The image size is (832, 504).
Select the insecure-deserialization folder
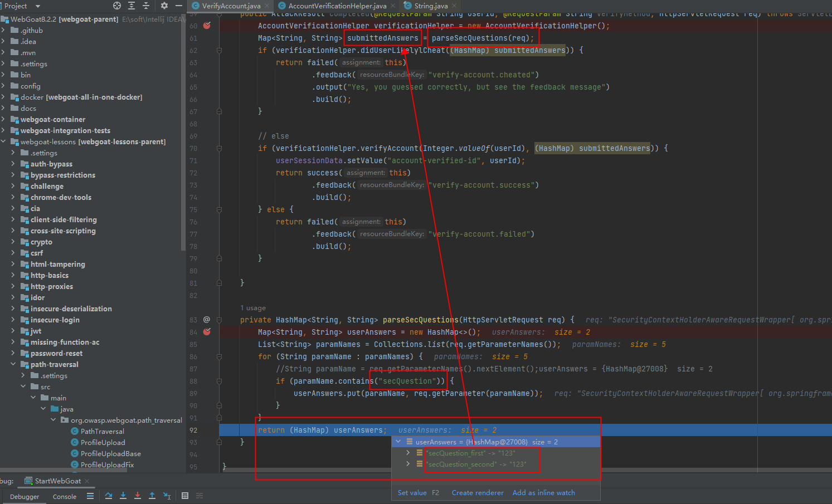click(71, 309)
